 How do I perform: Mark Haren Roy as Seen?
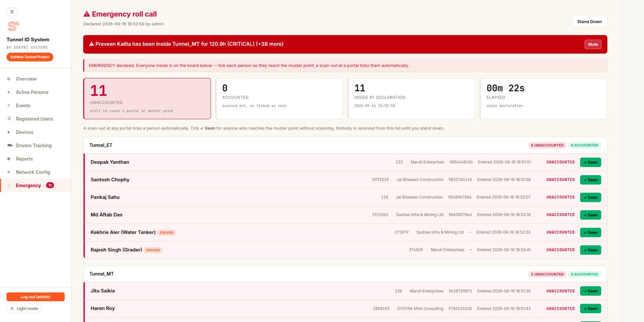[590, 308]
